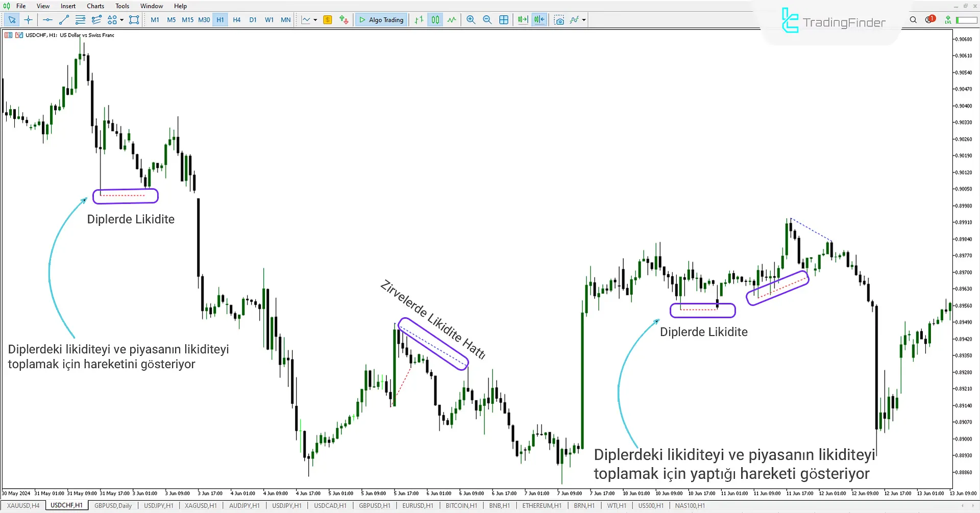Screen dimensions: 980x513
Task: Select the Trendline drawing tool
Action: pyautogui.click(x=64, y=20)
